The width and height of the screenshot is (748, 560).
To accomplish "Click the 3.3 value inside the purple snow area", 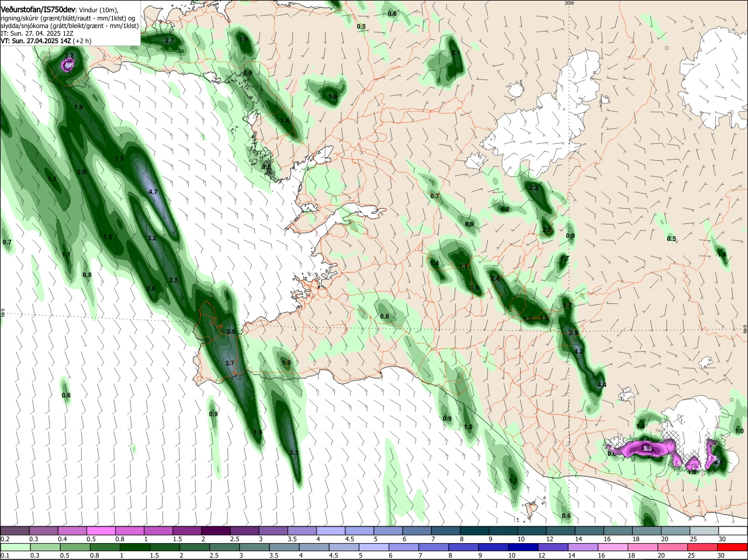I will [647, 448].
